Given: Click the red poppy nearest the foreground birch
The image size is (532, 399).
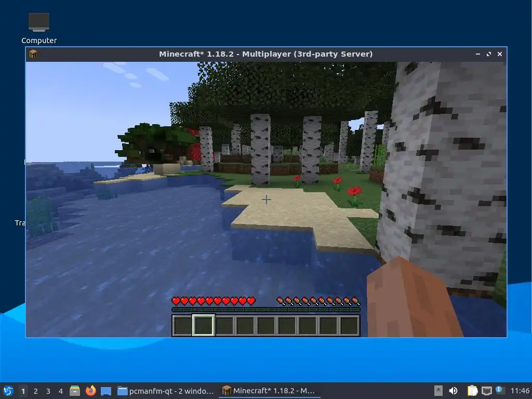Looking at the screenshot, I should (x=354, y=196).
